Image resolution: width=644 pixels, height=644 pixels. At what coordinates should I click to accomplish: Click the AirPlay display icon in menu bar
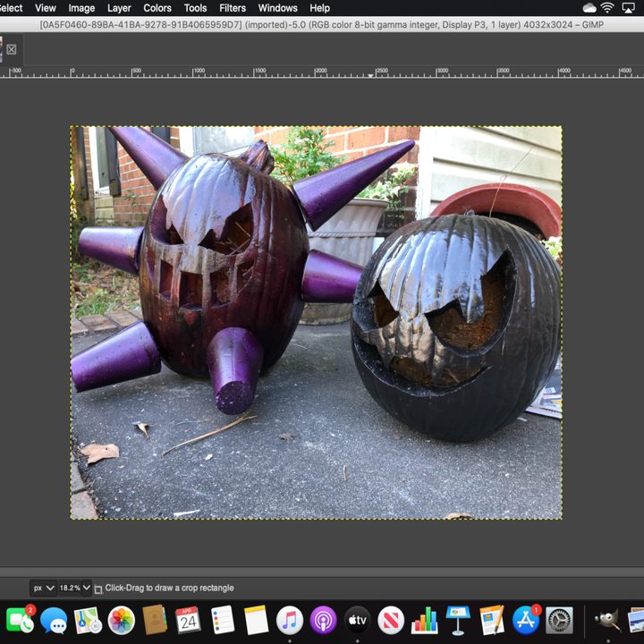point(628,8)
